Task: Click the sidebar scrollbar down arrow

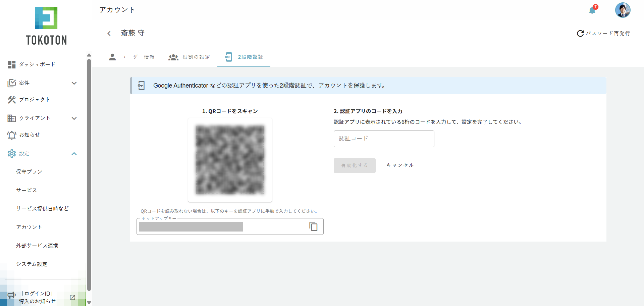Action: [x=89, y=302]
